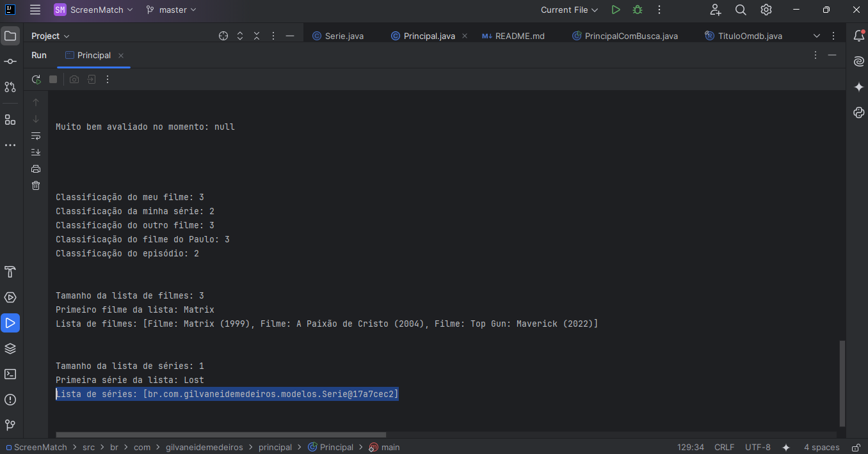Open the master branch dropdown
The height and width of the screenshot is (454, 868).
171,10
